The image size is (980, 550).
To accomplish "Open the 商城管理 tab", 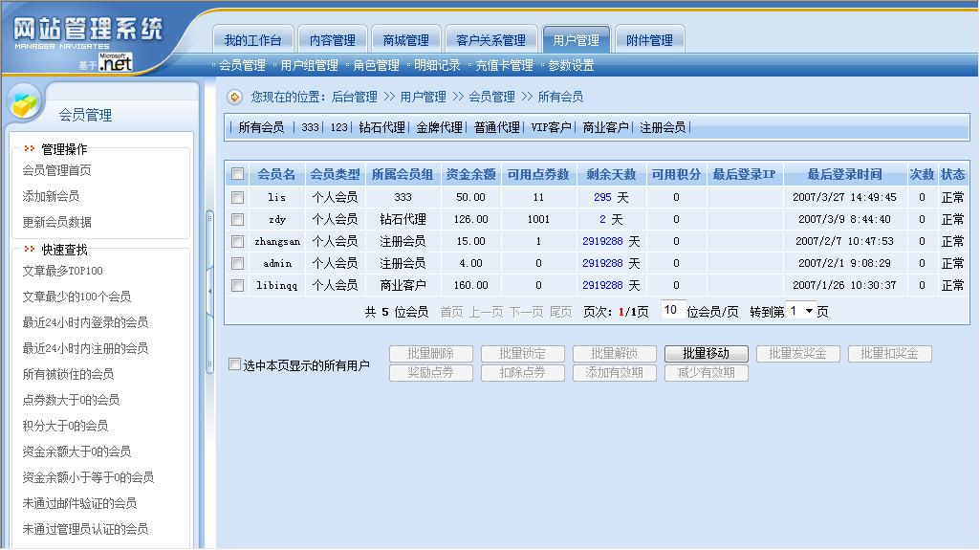I will 405,40.
